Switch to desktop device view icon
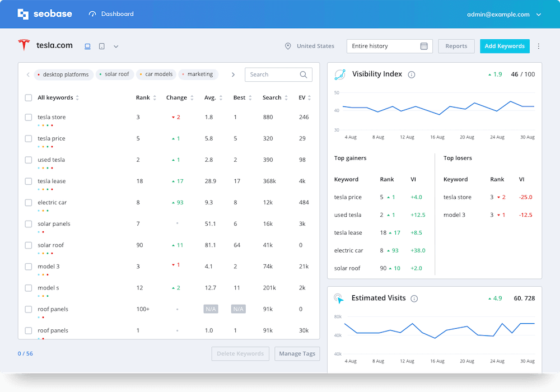This screenshot has height=392, width=560. 87,46
